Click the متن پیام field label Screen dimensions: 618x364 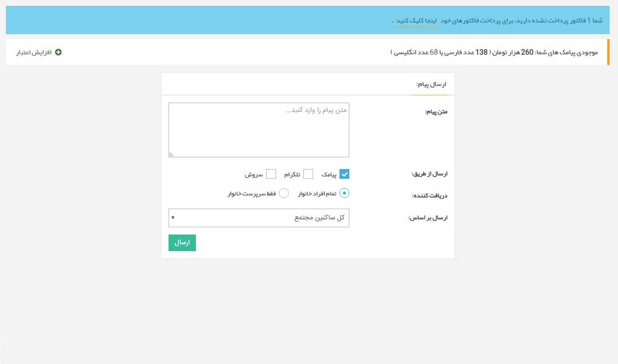(436, 112)
